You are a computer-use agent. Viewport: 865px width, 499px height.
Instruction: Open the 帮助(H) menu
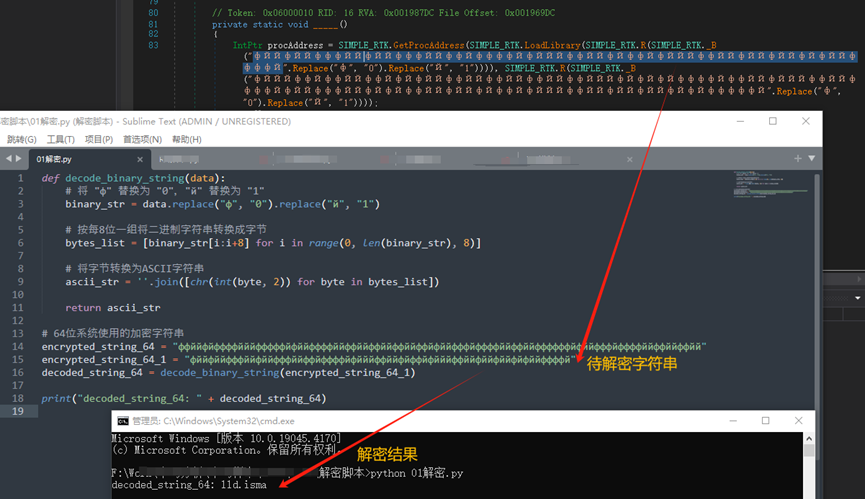186,139
